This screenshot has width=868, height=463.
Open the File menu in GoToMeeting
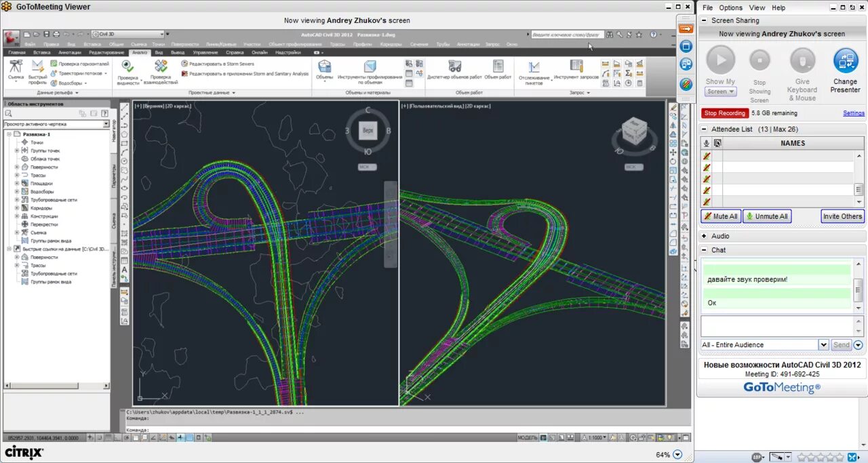tap(707, 7)
